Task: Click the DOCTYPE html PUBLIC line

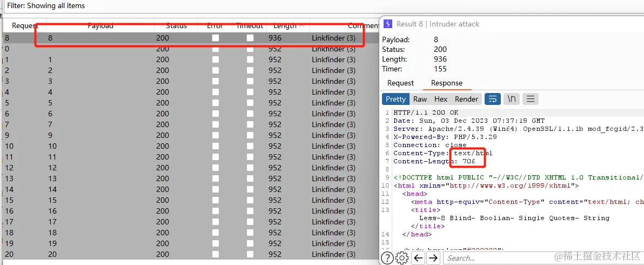Action: [518, 177]
